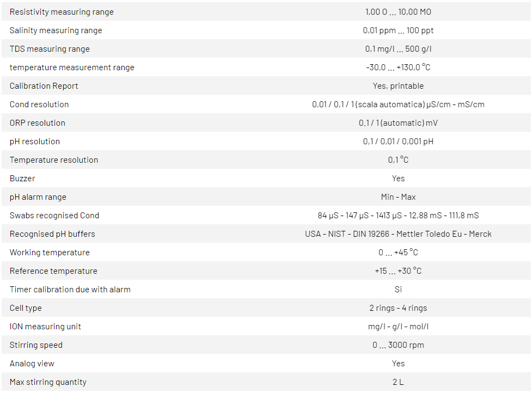
Task: Click the TDS measuring range label
Action: [x=50, y=49]
